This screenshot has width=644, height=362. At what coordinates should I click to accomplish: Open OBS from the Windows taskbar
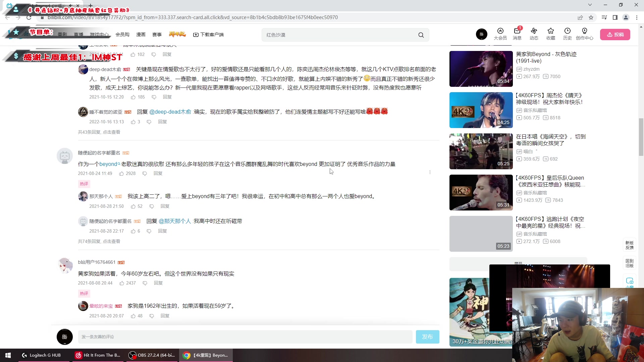(x=152, y=355)
